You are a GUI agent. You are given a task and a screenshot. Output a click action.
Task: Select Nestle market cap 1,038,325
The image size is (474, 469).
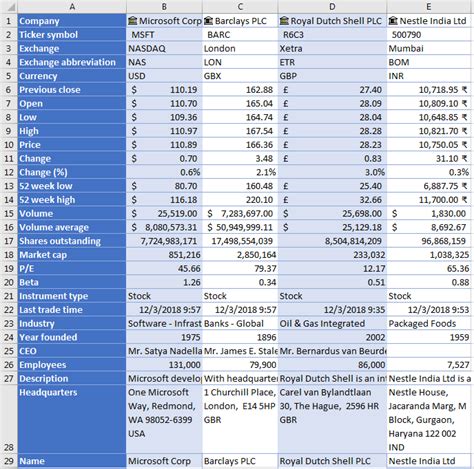pyautogui.click(x=429, y=255)
